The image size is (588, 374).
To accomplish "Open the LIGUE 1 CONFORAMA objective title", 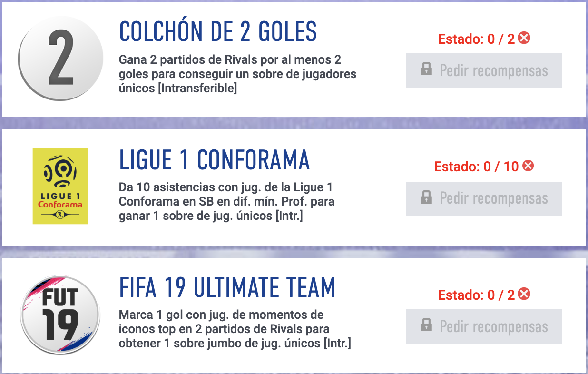I will tap(214, 159).
